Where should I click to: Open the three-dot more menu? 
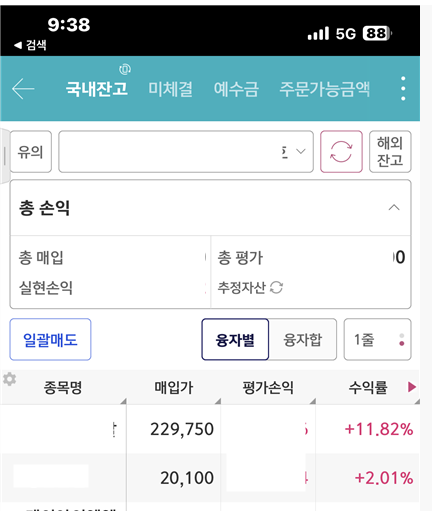click(403, 89)
